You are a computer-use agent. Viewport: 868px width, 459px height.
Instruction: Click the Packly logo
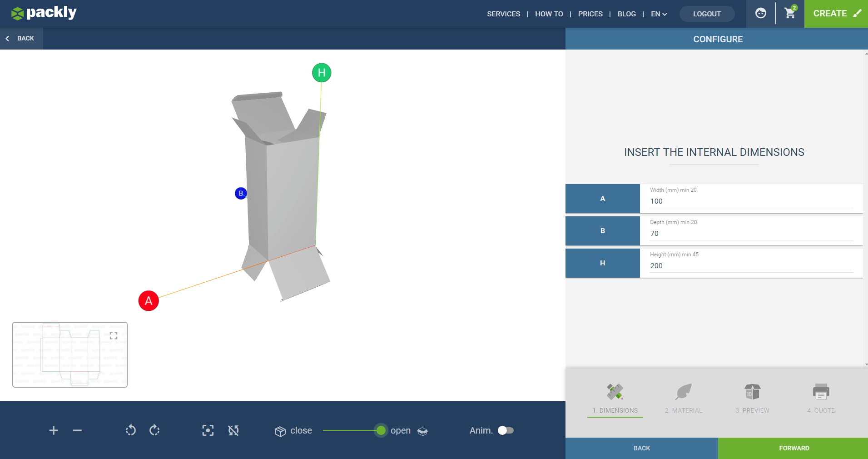pos(44,13)
